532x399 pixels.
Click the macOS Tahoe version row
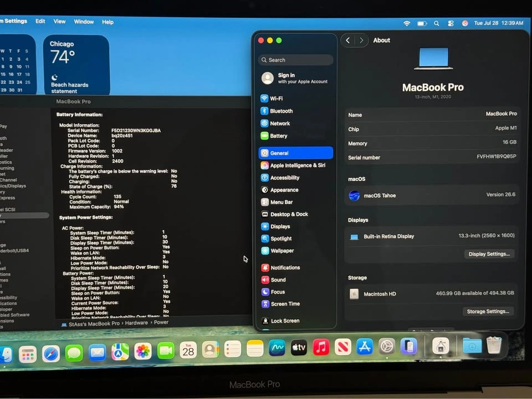[x=432, y=196]
